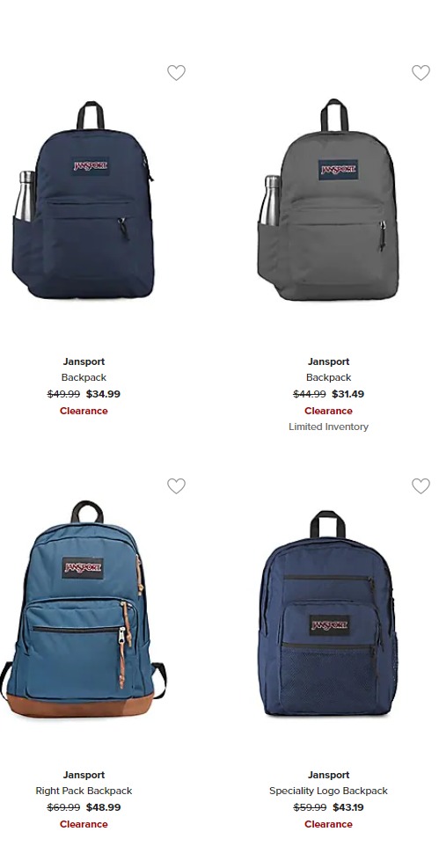Open the Right Pack Backpack title link
The width and height of the screenshot is (439, 868).
coord(84,791)
